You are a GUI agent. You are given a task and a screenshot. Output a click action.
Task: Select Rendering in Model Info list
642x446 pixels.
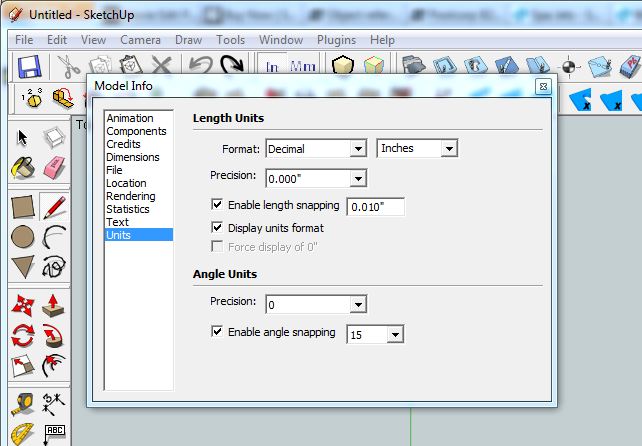[x=130, y=196]
